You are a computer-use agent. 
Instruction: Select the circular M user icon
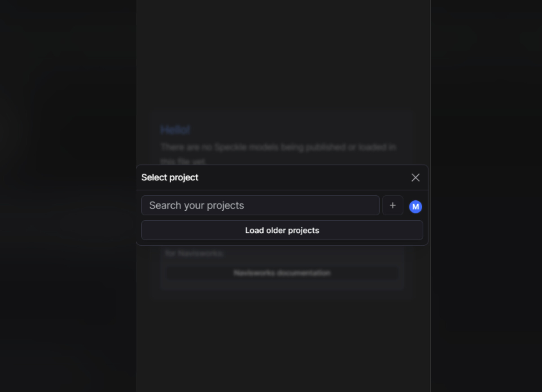click(416, 207)
